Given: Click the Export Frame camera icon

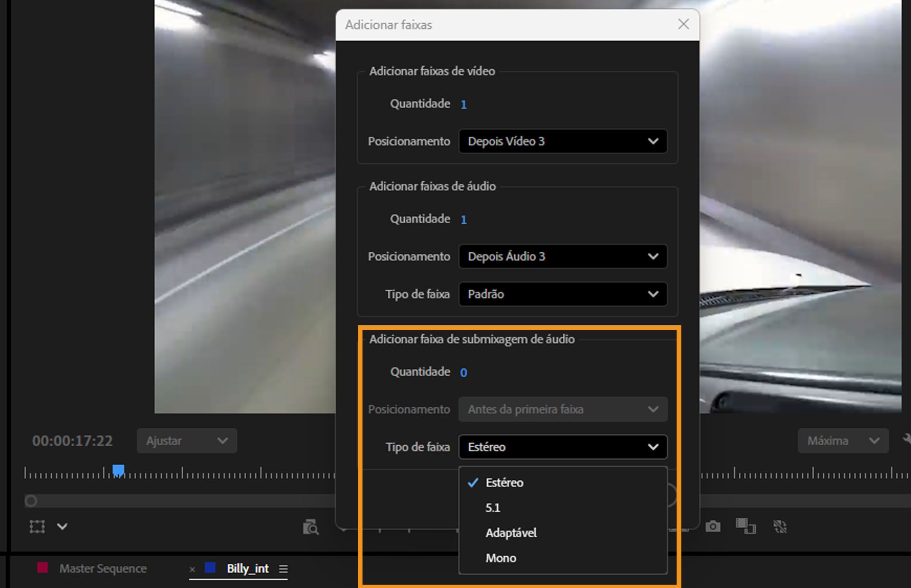Looking at the screenshot, I should click(x=713, y=526).
